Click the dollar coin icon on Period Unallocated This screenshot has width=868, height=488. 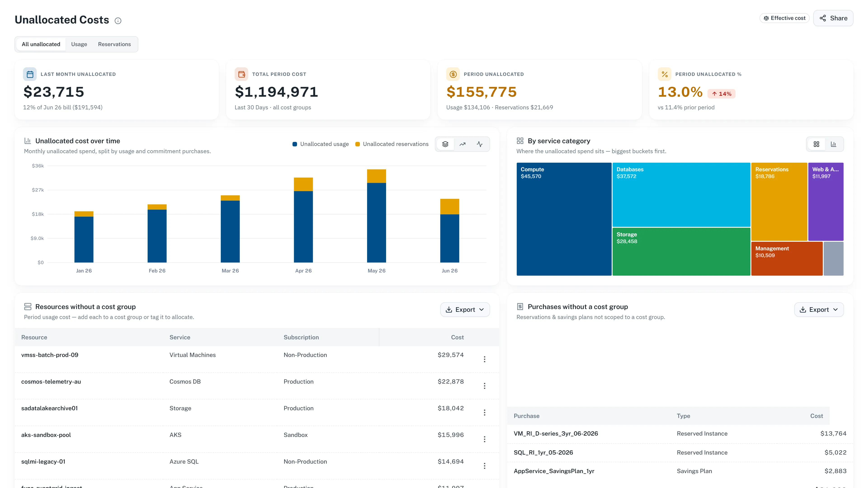453,74
